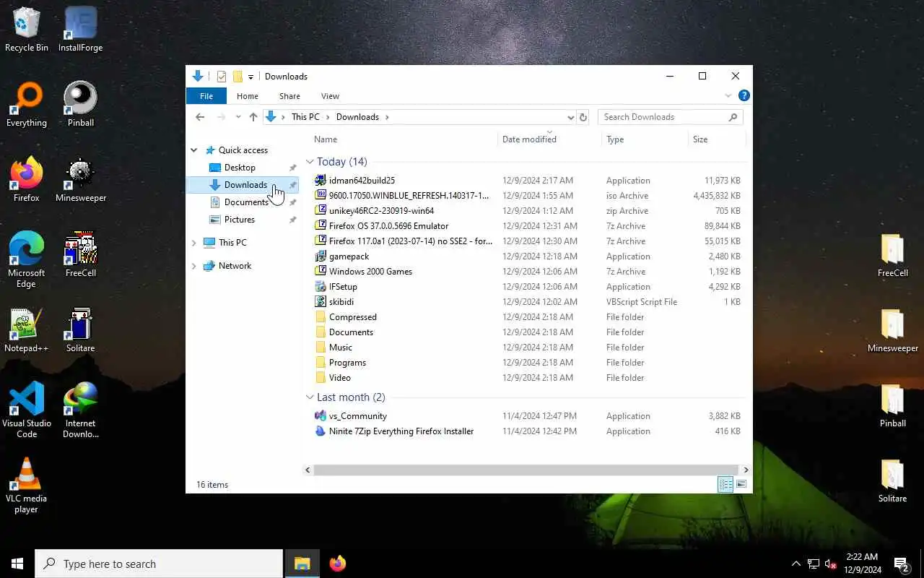Launch VLC media player desktop icon

[x=27, y=486]
